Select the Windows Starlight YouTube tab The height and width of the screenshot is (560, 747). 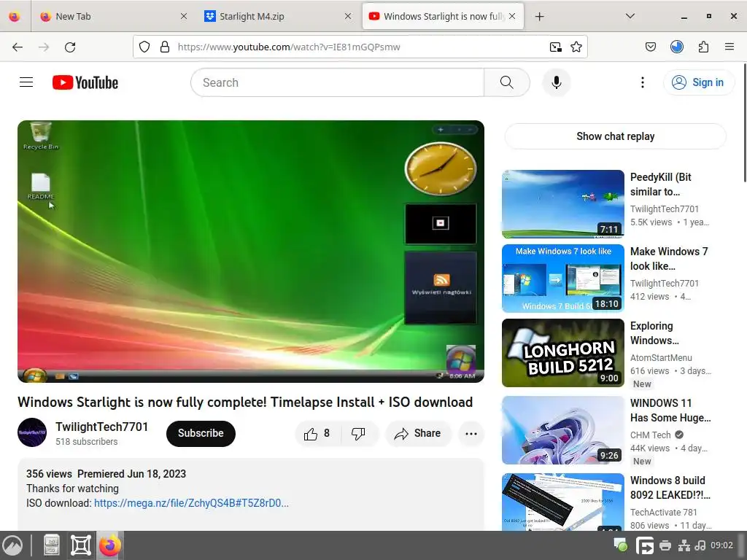pyautogui.click(x=443, y=16)
